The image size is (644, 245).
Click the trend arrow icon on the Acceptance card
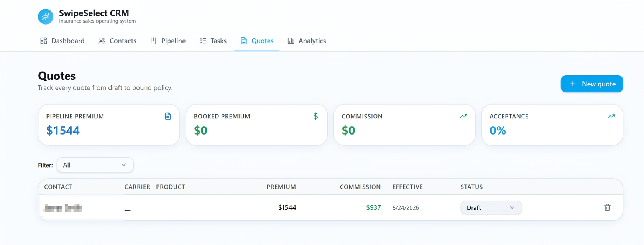[x=611, y=116]
